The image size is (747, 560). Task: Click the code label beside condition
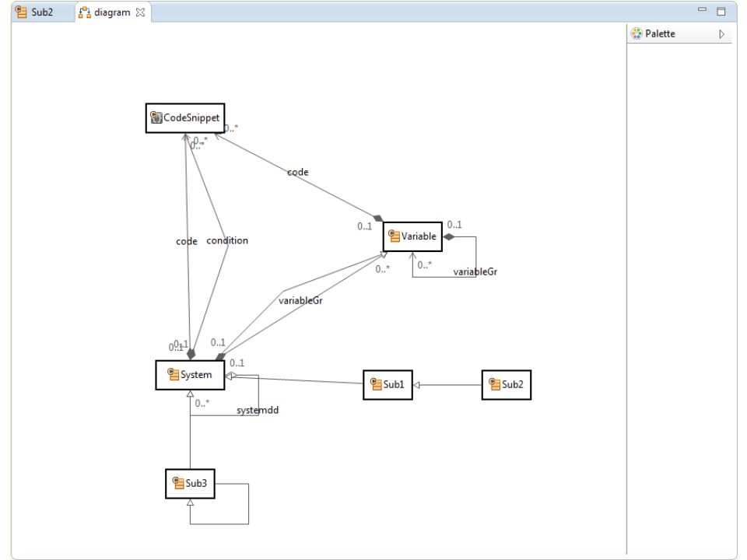(187, 242)
